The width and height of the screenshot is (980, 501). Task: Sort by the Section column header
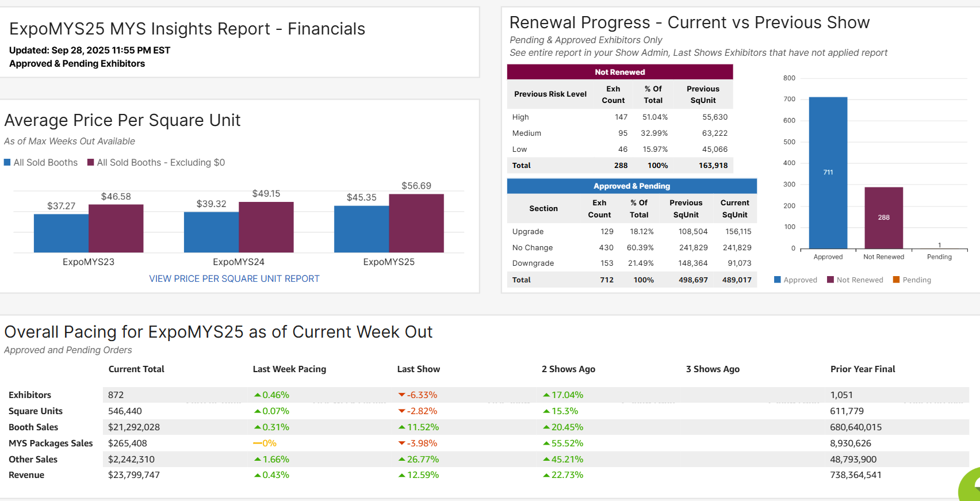point(543,209)
